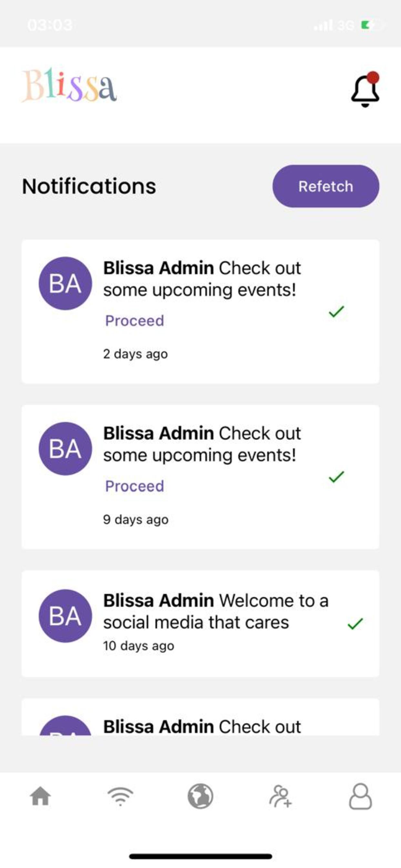Toggle the checkmark on the 2 days ago notification
Image resolution: width=401 pixels, height=868 pixels.
pyautogui.click(x=336, y=311)
